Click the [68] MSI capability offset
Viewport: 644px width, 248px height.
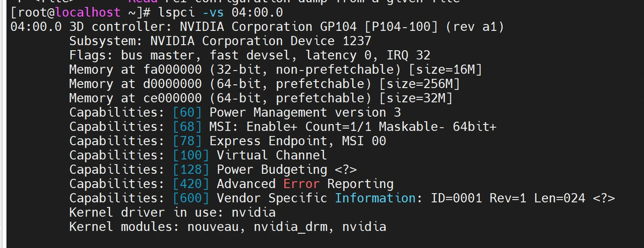tap(187, 126)
